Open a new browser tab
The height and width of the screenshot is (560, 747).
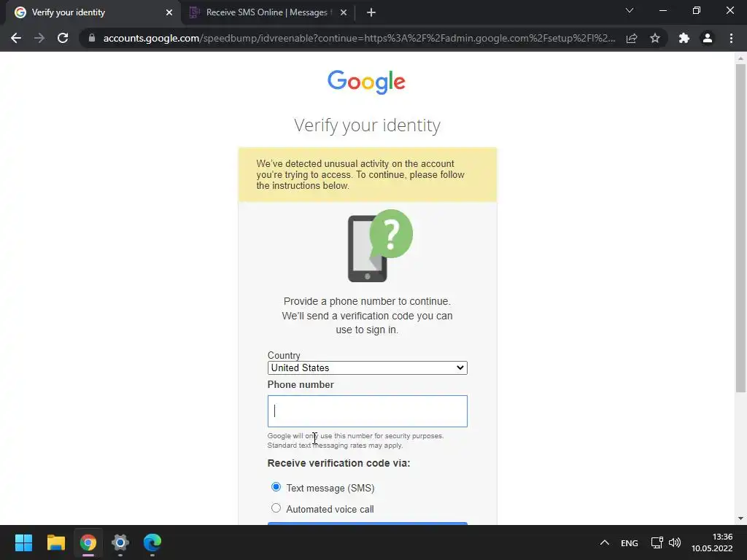371,12
